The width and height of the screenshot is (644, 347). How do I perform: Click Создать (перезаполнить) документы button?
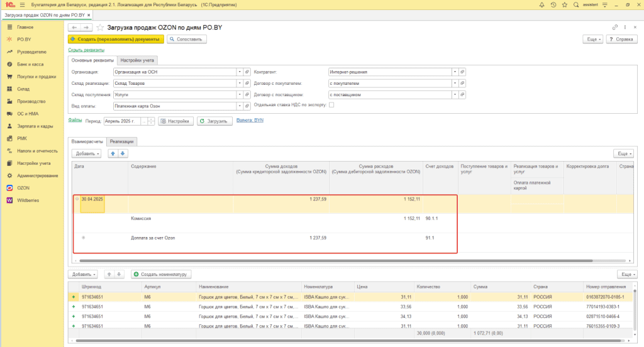(x=116, y=40)
